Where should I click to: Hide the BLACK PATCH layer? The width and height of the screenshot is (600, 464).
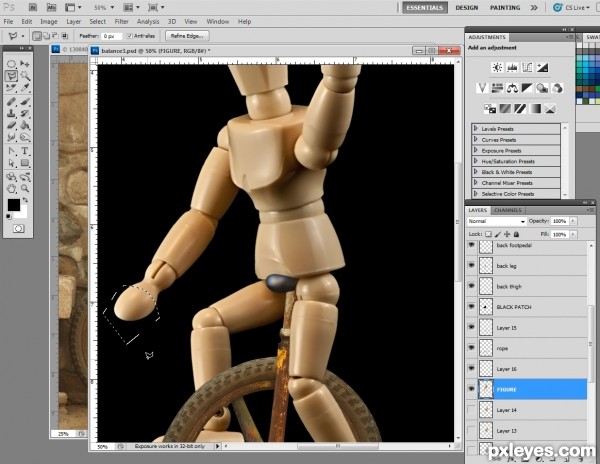tap(471, 307)
